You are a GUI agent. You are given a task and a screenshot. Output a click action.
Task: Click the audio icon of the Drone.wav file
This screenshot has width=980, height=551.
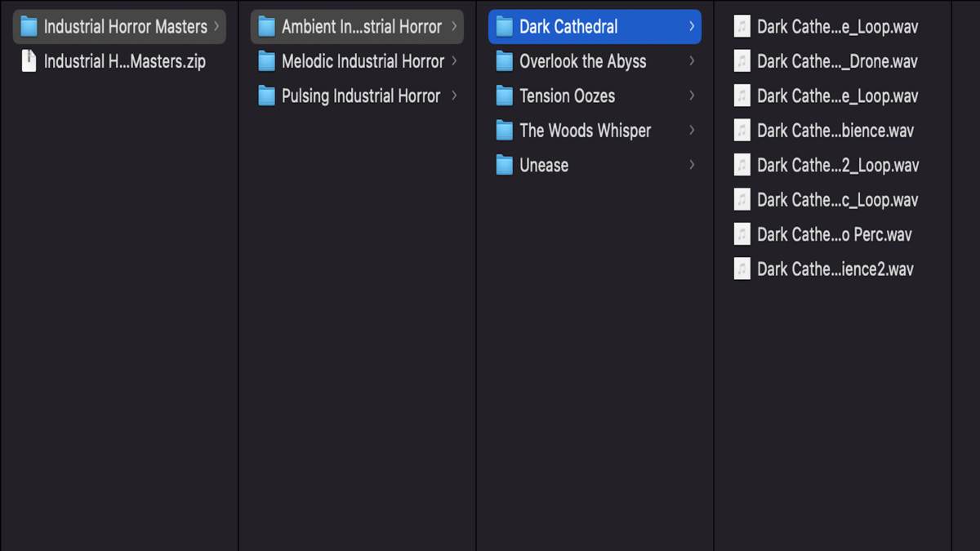pyautogui.click(x=742, y=61)
